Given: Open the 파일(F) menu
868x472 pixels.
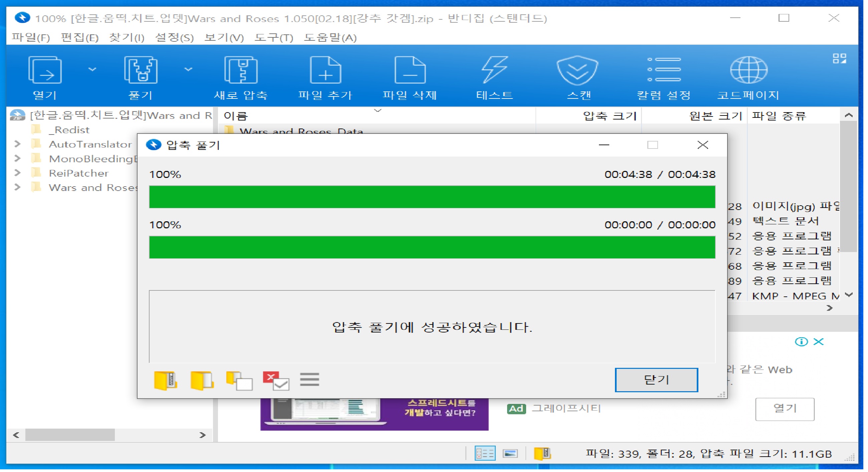Looking at the screenshot, I should point(31,37).
